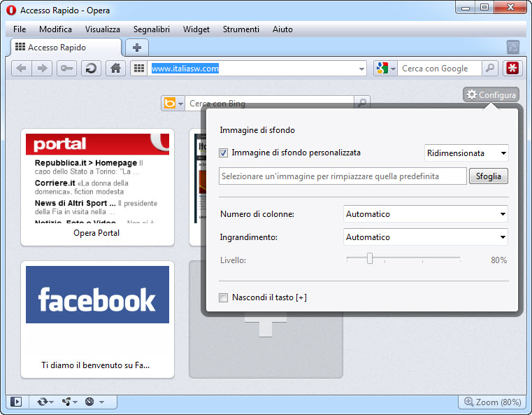This screenshot has width=532, height=415.
Task: Click the 80% level value
Action: tap(498, 260)
